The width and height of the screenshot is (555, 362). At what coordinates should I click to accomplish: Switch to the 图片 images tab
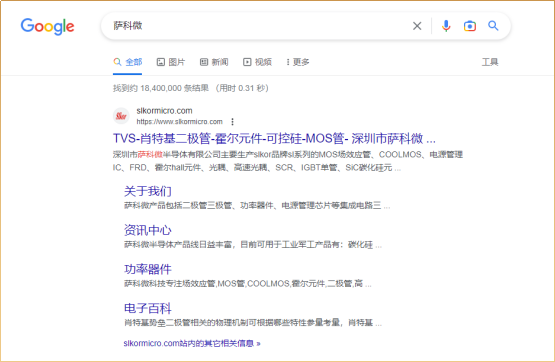coord(171,62)
